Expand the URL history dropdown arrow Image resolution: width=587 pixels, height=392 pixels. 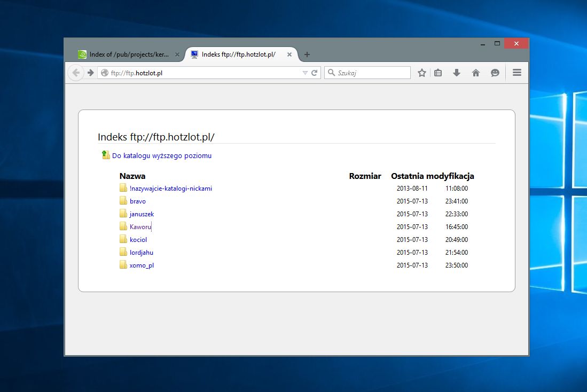point(305,73)
